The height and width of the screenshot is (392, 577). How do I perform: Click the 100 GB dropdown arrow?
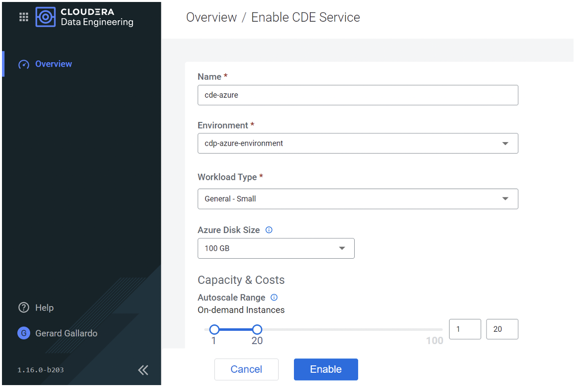pos(342,248)
